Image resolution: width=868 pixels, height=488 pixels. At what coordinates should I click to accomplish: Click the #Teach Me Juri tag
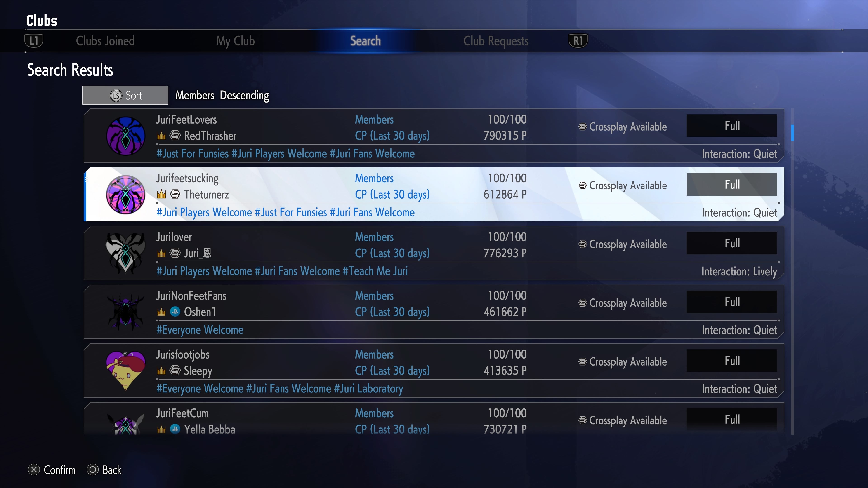[x=375, y=271]
